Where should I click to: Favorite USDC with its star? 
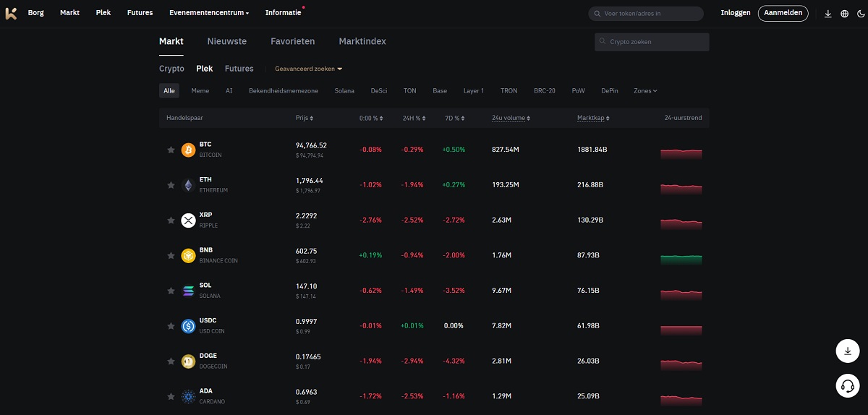coord(171,326)
